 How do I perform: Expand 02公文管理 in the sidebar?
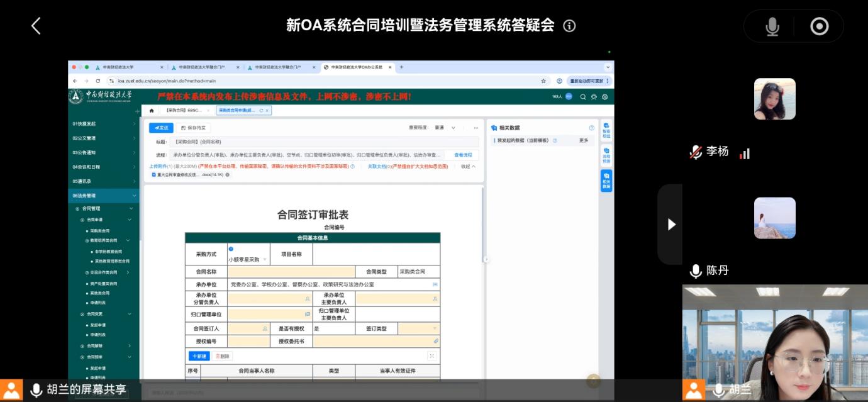[x=104, y=138]
